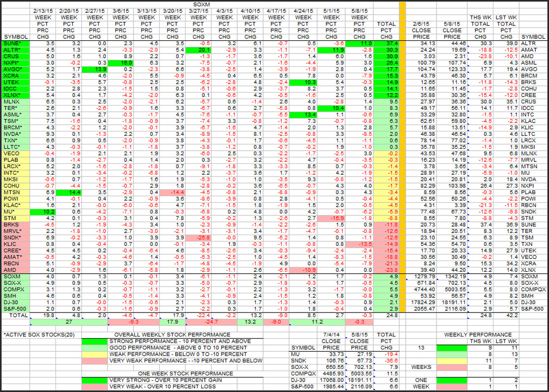Click ALTR's highlighted 20.1 cell
This screenshot has width=549, height=392.
coord(198,50)
